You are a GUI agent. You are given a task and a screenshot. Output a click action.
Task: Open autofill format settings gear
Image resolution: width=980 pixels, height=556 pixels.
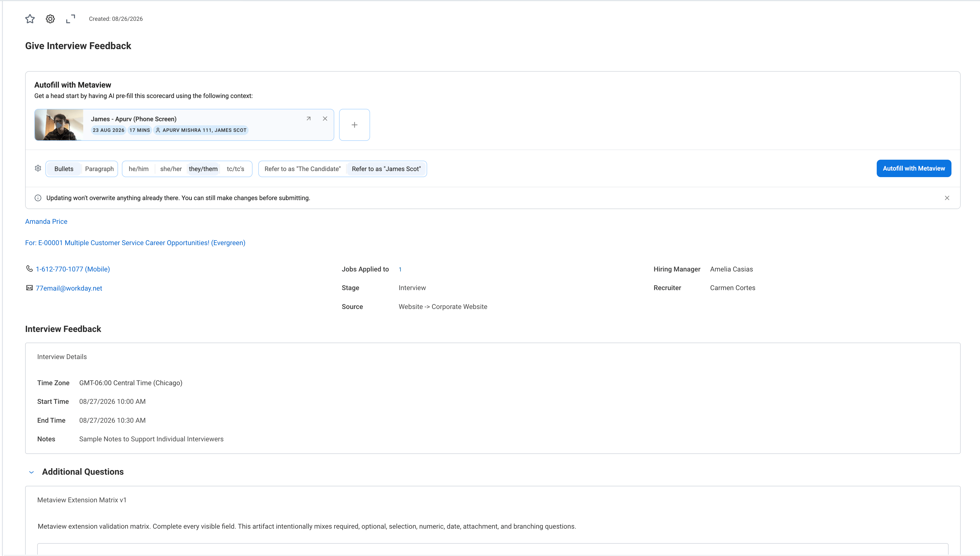38,168
